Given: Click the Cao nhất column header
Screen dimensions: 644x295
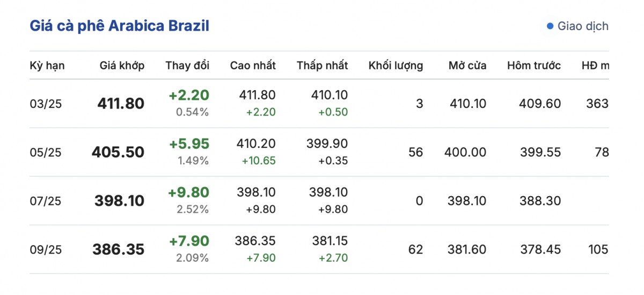Looking at the screenshot, I should click(253, 66).
